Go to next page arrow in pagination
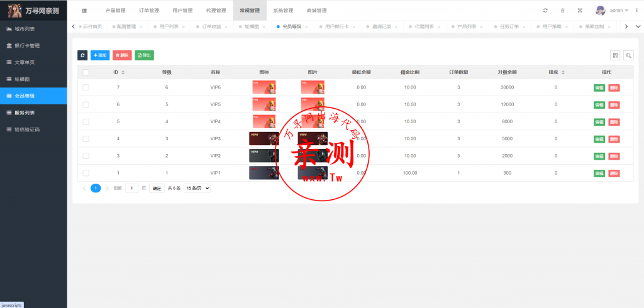This screenshot has height=308, width=644. click(x=107, y=188)
